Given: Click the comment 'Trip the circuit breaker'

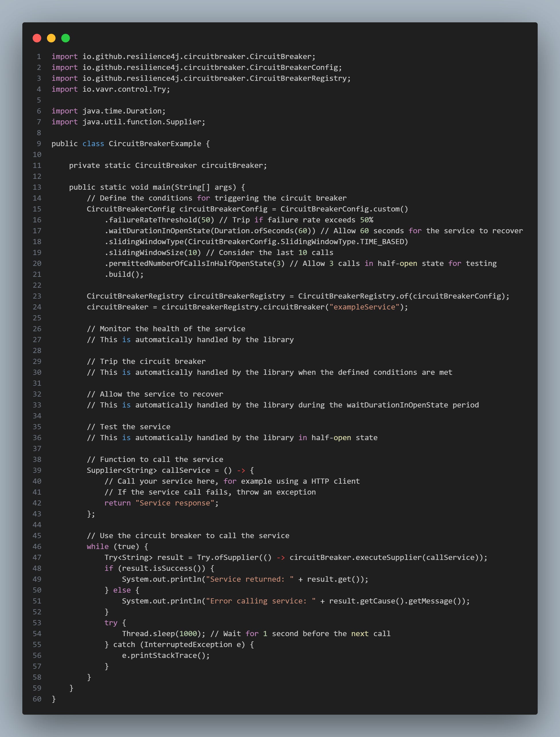Looking at the screenshot, I should pos(146,361).
